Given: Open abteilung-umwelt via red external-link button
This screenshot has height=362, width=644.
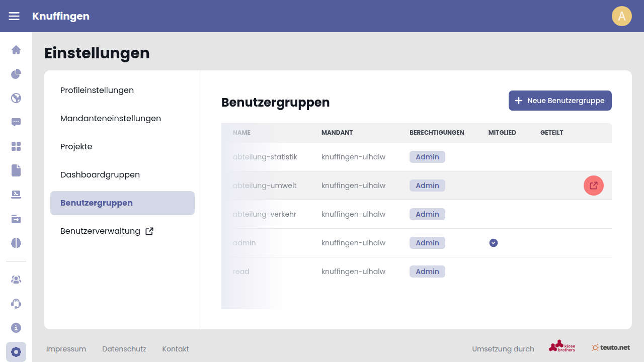Looking at the screenshot, I should click(x=593, y=186).
